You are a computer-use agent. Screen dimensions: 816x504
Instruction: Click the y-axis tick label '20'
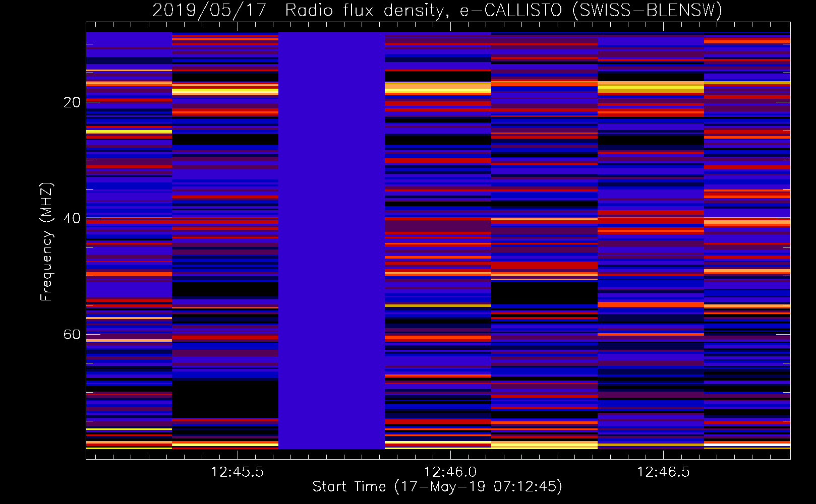(x=72, y=102)
